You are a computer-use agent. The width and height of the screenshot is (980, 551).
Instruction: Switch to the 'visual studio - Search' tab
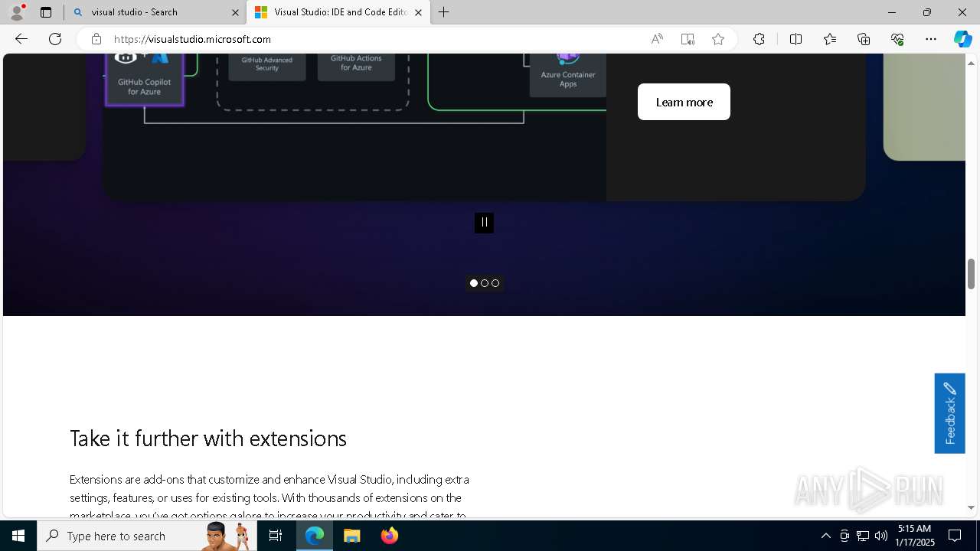155,12
